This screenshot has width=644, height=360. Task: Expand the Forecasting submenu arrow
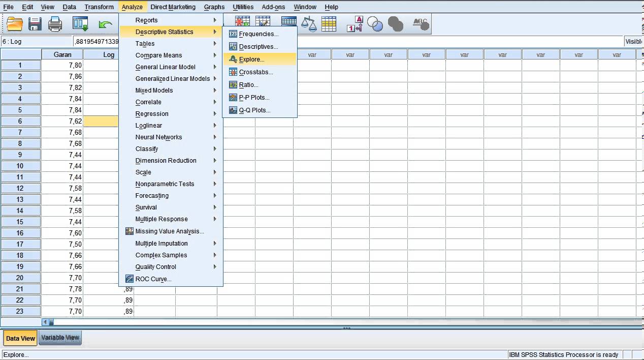215,196
